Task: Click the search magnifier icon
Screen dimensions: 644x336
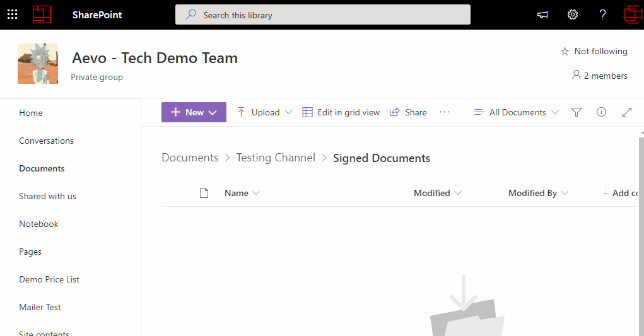Action: [190, 14]
